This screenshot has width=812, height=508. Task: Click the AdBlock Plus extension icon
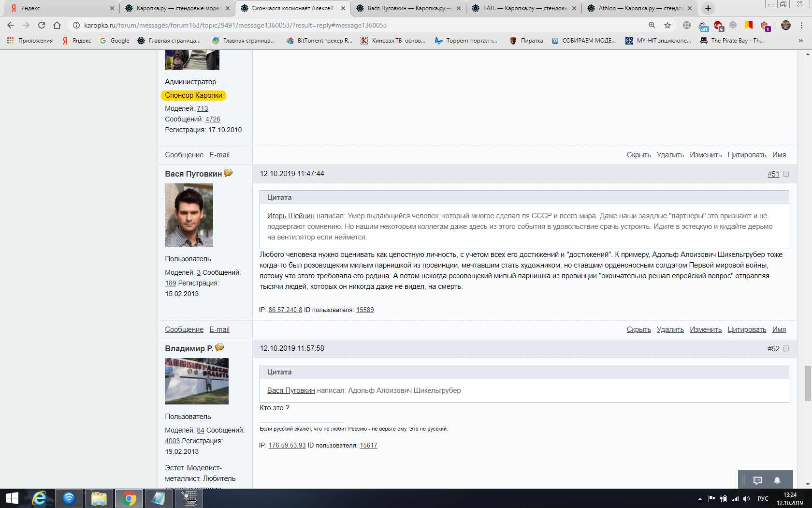click(x=718, y=25)
